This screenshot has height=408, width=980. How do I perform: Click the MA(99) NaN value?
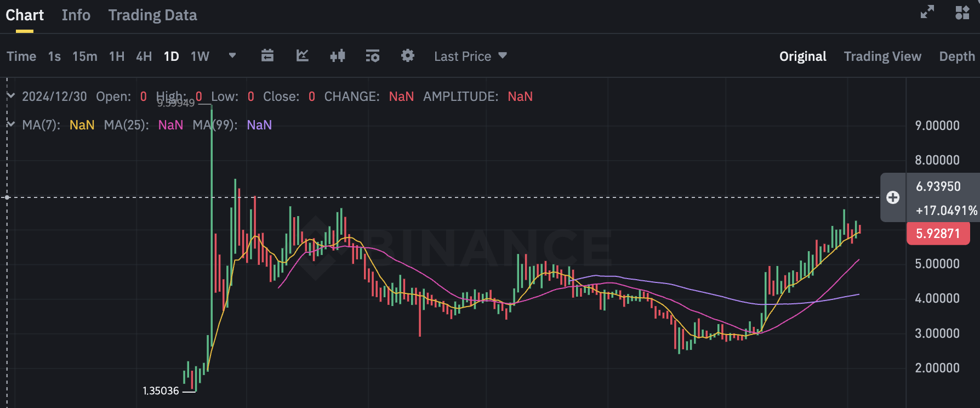point(259,125)
